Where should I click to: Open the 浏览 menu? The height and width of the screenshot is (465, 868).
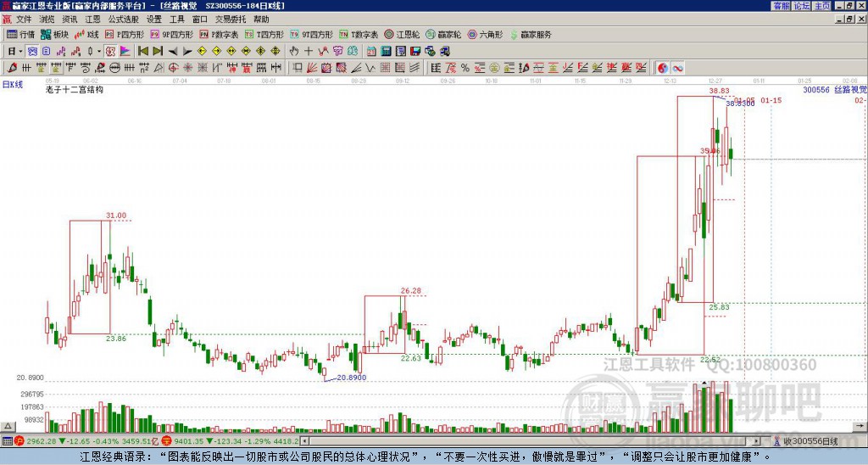[47, 20]
